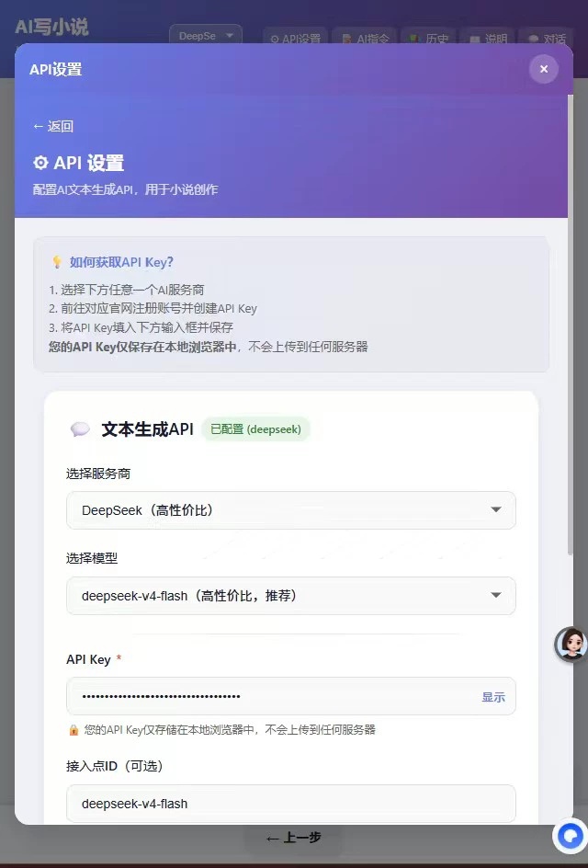This screenshot has height=868, width=588.
Task: Click the gear icon beside API 设置
Action: click(x=40, y=163)
